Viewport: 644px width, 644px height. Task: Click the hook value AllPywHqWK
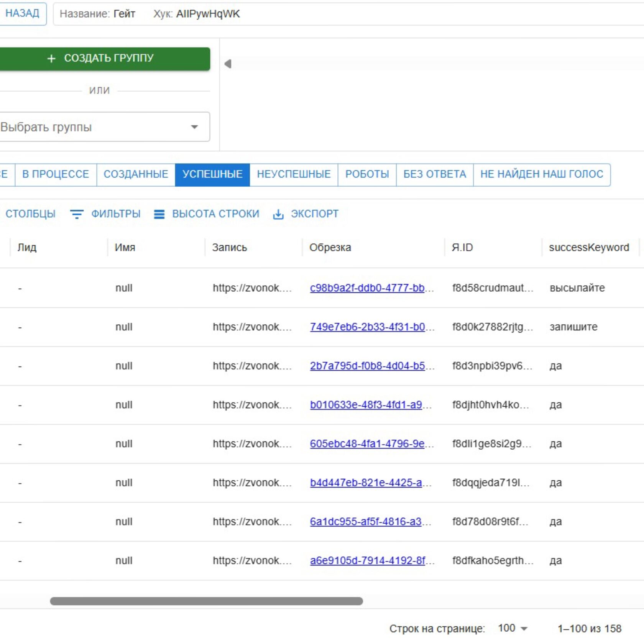(x=208, y=14)
